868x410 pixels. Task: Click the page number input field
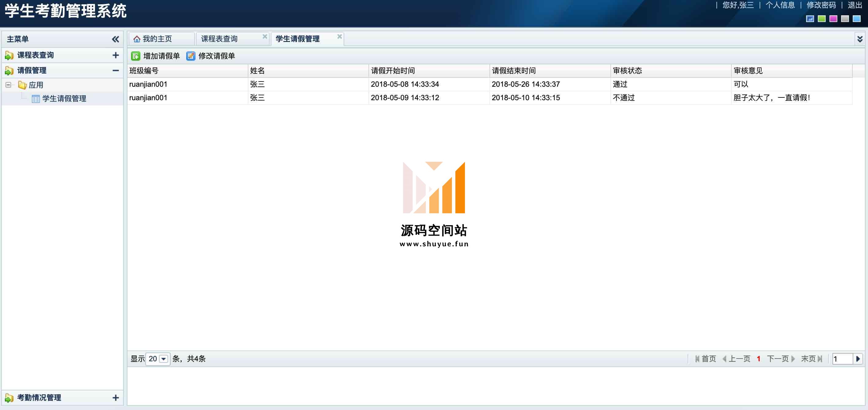point(842,359)
